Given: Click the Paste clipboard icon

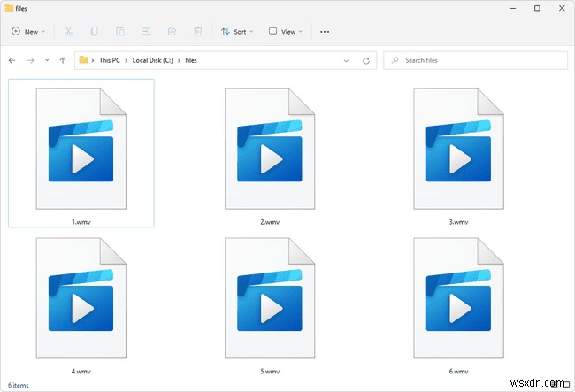Looking at the screenshot, I should point(120,31).
